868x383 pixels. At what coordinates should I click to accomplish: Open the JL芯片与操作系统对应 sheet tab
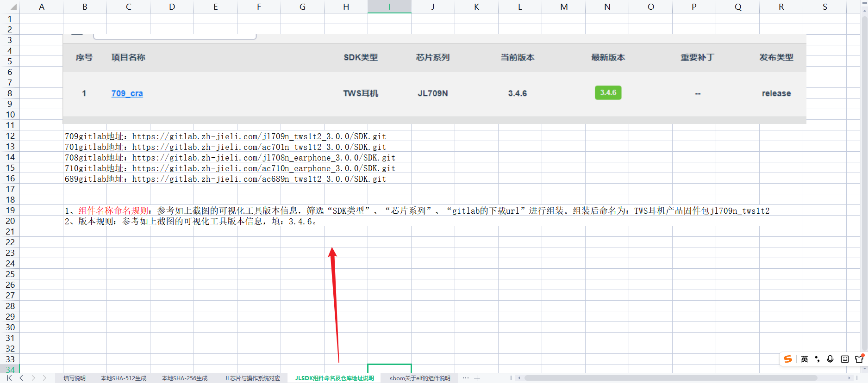(x=252, y=378)
